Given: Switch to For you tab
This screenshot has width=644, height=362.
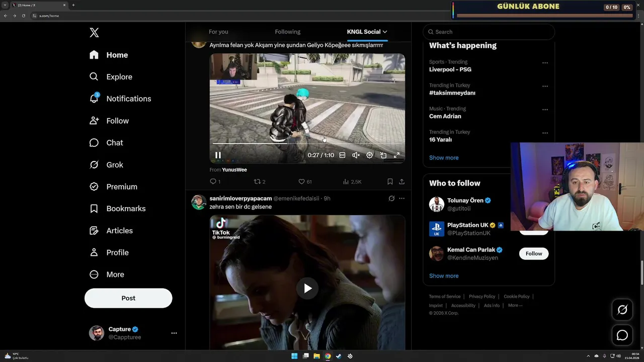Looking at the screenshot, I should tap(218, 32).
